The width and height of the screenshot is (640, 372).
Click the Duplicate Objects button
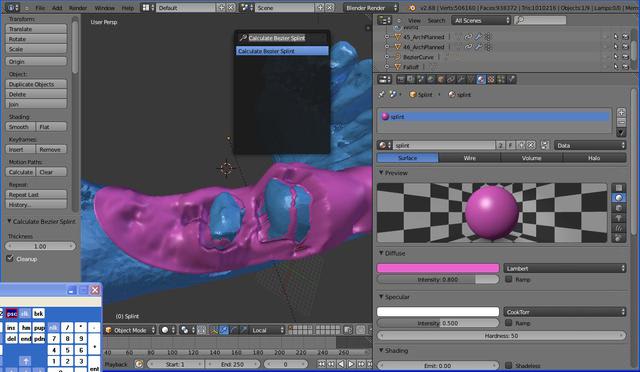click(x=36, y=84)
